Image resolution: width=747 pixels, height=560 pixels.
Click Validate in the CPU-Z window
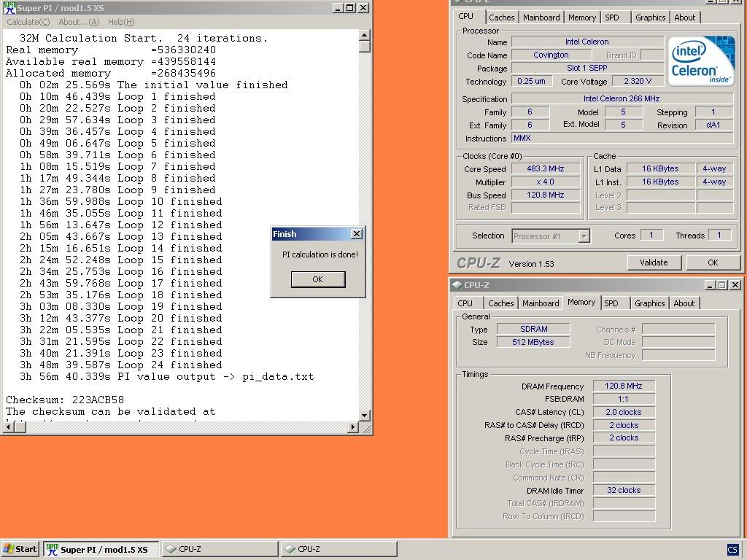(654, 262)
